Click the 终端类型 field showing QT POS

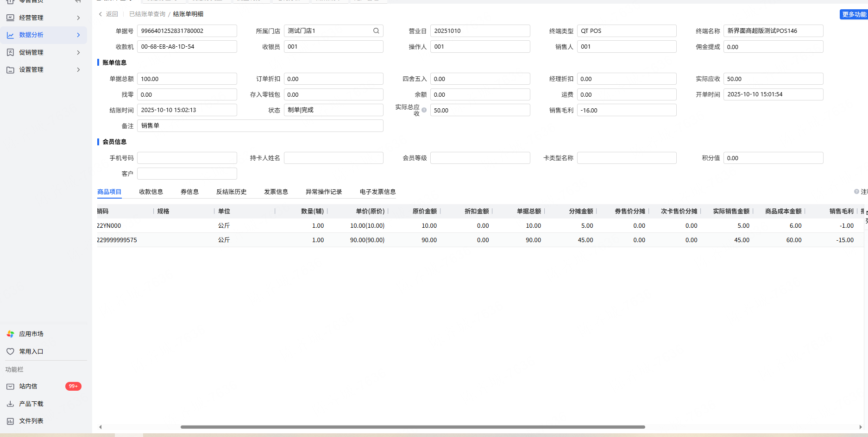click(x=627, y=31)
